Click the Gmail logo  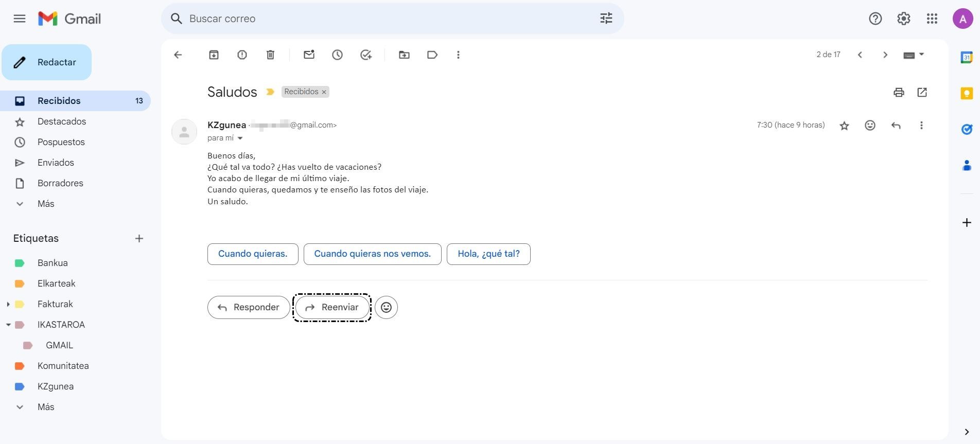pos(69,19)
